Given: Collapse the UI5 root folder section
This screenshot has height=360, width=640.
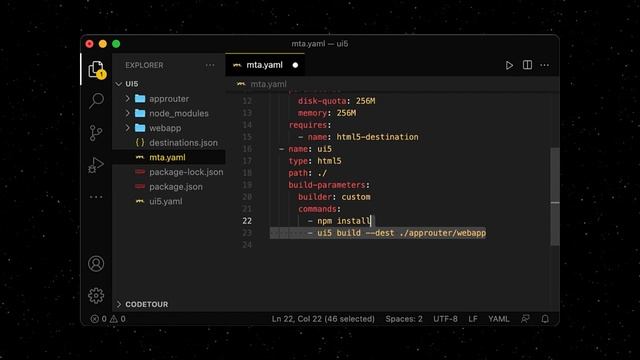Looking at the screenshot, I should click(119, 84).
